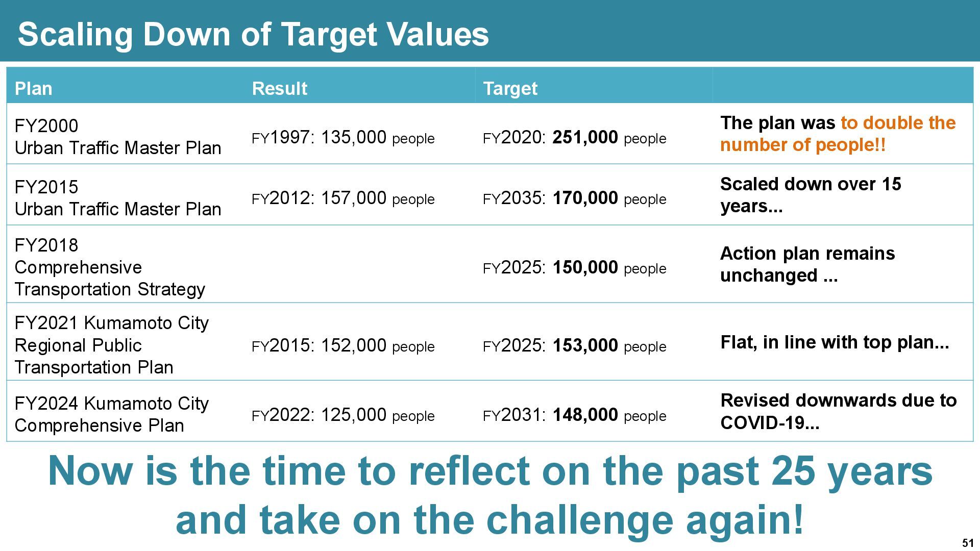Click the FY2020: 251,000 people target

click(574, 137)
